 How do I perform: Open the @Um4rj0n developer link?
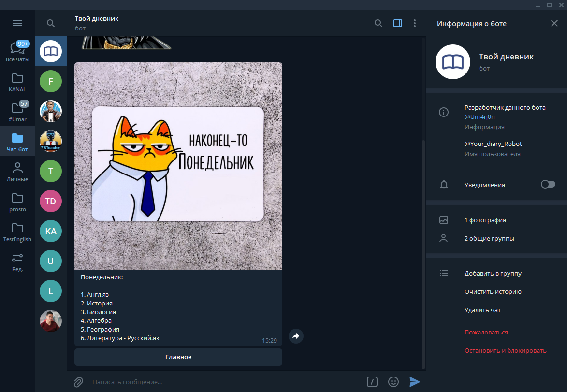[x=480, y=116]
